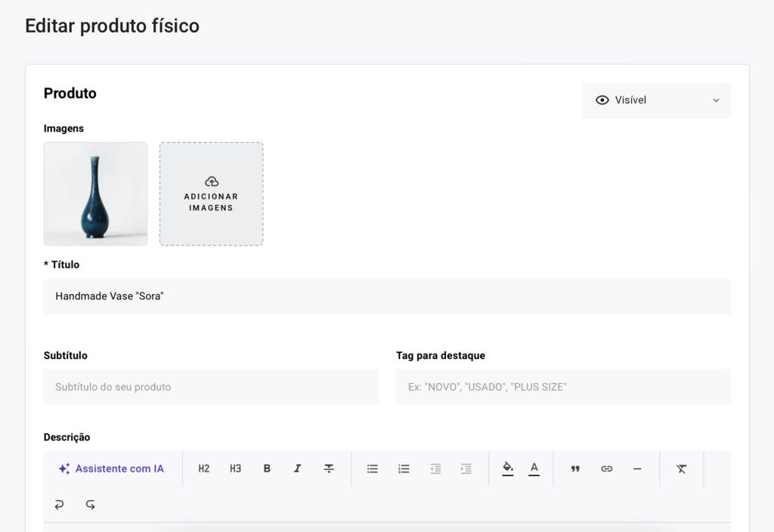Open the Assistente com IA helper
Image resolution: width=774 pixels, height=532 pixels.
pos(111,469)
